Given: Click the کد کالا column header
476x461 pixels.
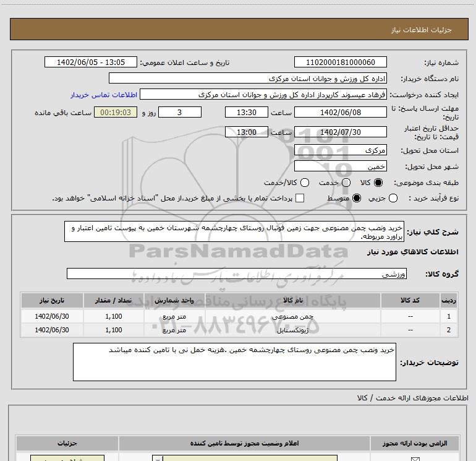Looking at the screenshot, I should point(410,300).
